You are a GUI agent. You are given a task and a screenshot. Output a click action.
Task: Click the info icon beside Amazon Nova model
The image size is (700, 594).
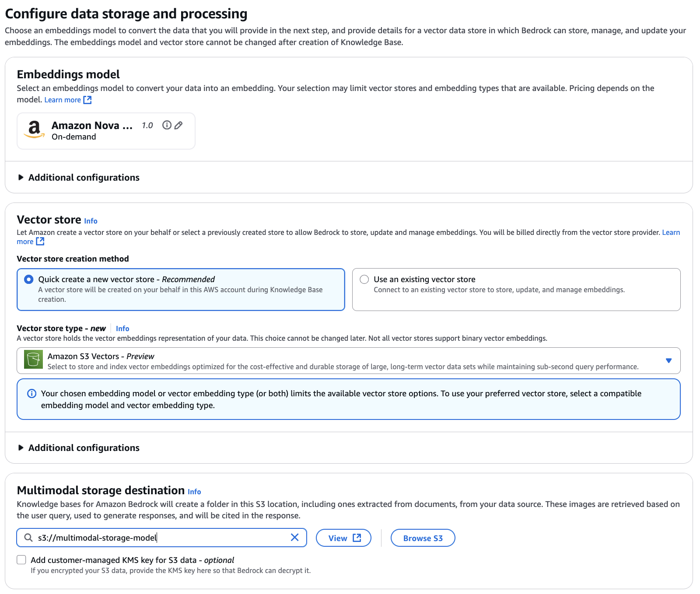click(167, 126)
